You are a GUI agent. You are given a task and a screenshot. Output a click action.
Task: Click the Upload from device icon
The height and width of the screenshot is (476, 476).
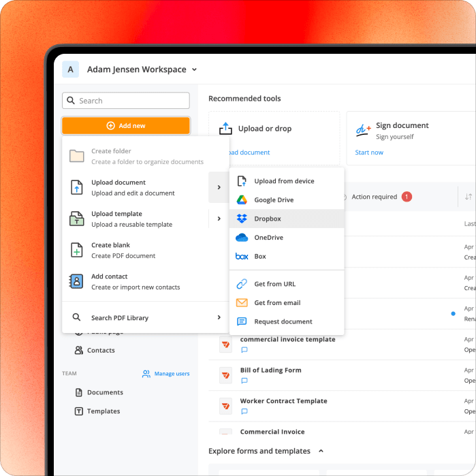(242, 181)
